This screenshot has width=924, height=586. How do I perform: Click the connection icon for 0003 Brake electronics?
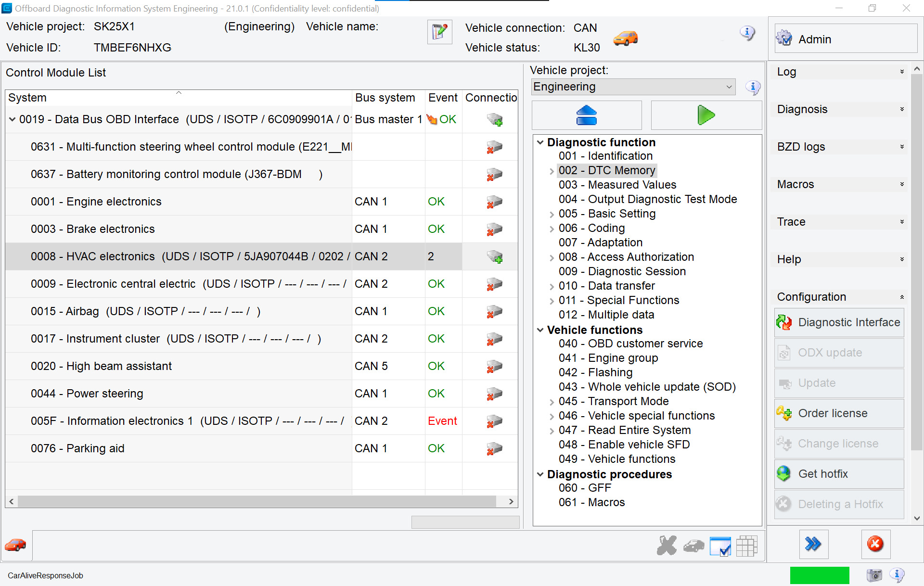click(494, 229)
